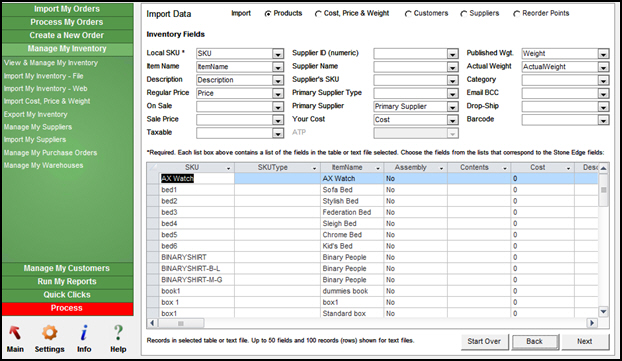The height and width of the screenshot is (361, 622).
Task: Click Export My Inventory link
Action: pos(36,114)
